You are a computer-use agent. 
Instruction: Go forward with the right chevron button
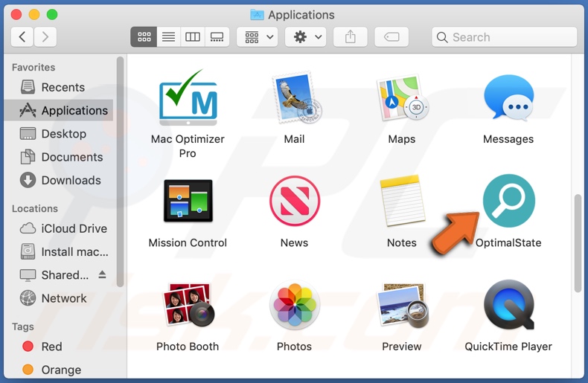tap(45, 36)
